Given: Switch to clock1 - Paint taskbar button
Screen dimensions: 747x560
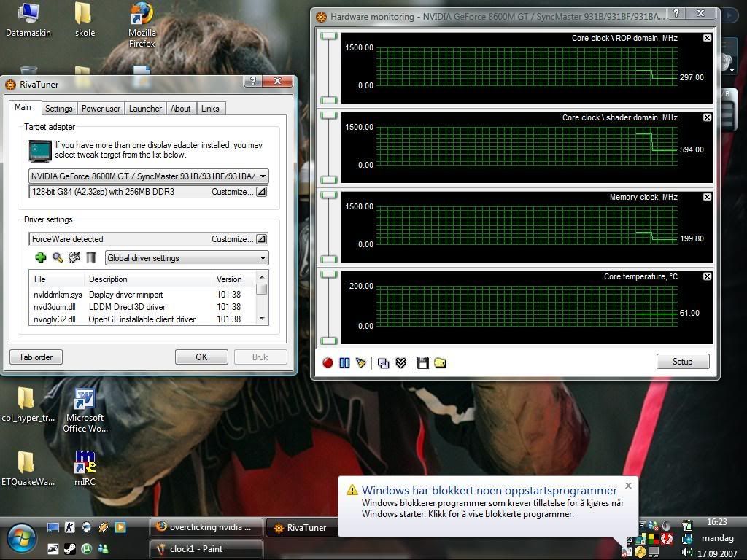Looking at the screenshot, I should 206,549.
